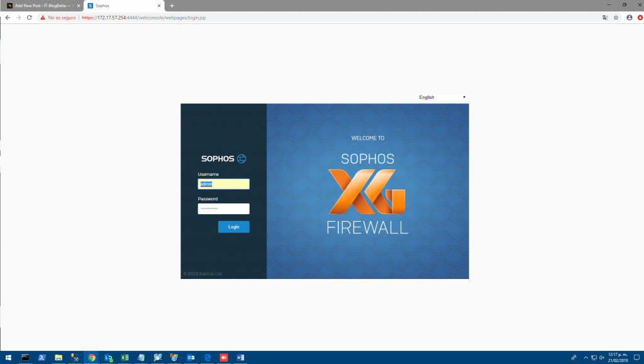Viewport: 644px width, 364px height.
Task: Close the Sophos tab
Action: click(x=159, y=6)
